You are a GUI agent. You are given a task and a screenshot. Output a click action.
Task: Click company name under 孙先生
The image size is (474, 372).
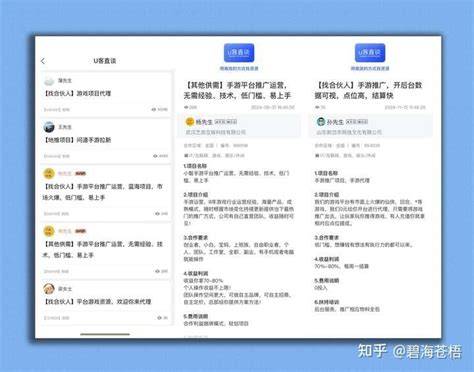pyautogui.click(x=349, y=132)
